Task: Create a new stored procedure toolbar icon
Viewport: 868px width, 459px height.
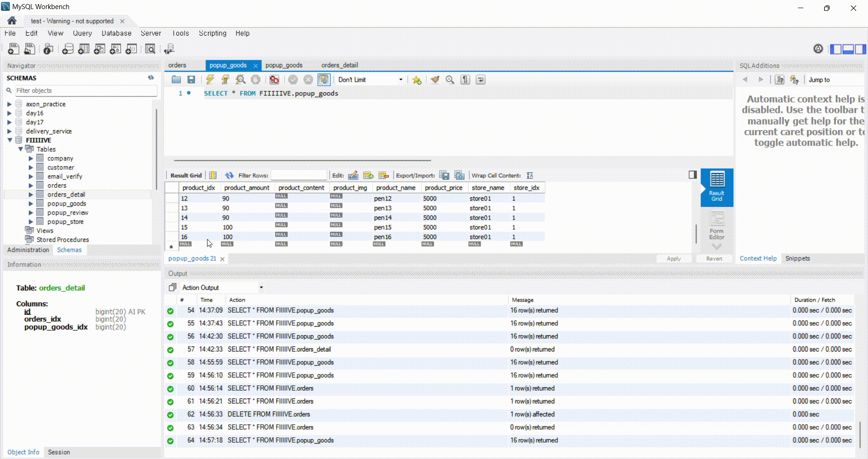Action: coord(115,49)
